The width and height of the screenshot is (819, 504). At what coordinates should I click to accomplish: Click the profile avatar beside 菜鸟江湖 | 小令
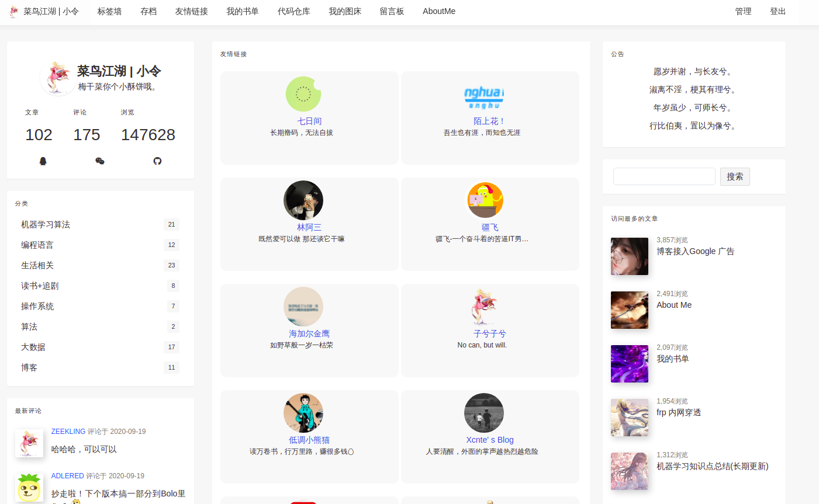point(58,78)
